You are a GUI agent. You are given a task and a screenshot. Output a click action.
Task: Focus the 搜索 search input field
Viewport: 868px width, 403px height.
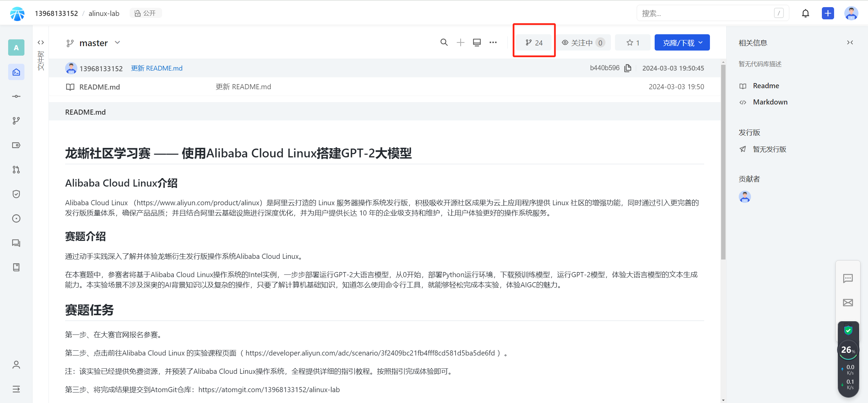[706, 13]
